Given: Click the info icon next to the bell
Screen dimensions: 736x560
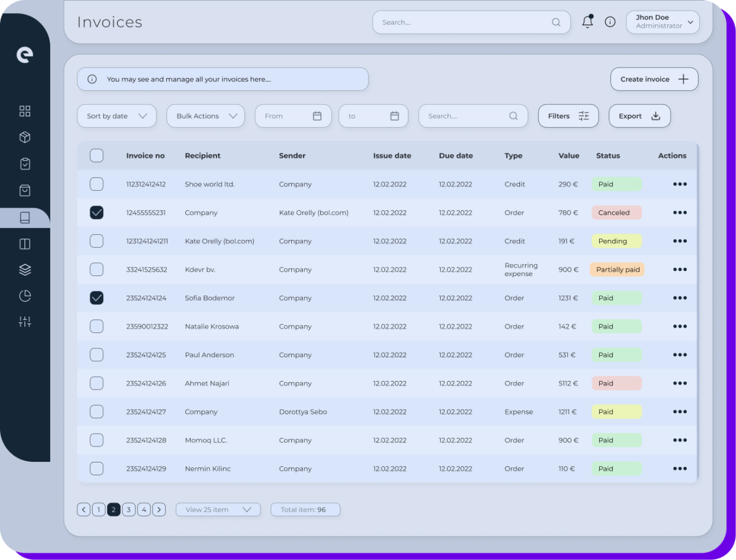Looking at the screenshot, I should coord(610,21).
